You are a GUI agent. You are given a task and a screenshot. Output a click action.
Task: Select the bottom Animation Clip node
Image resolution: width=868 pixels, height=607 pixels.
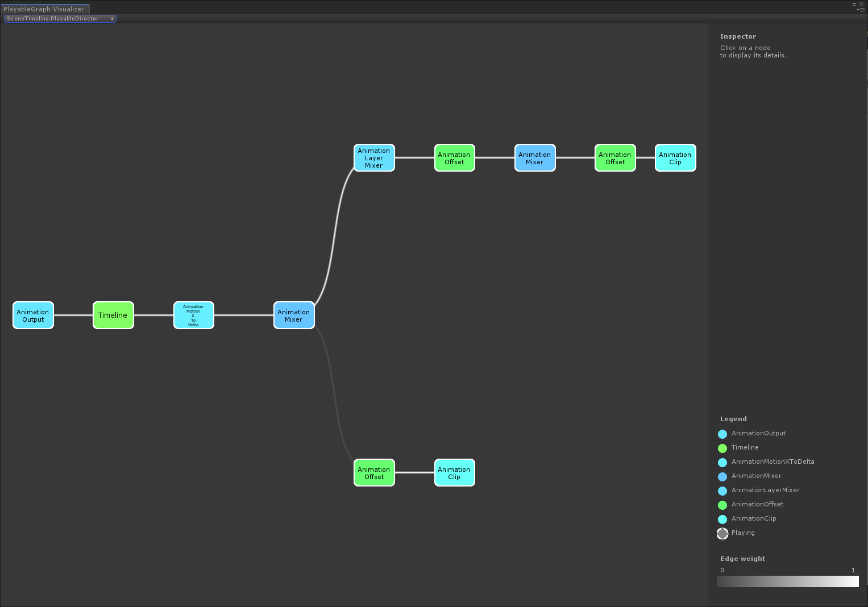454,472
